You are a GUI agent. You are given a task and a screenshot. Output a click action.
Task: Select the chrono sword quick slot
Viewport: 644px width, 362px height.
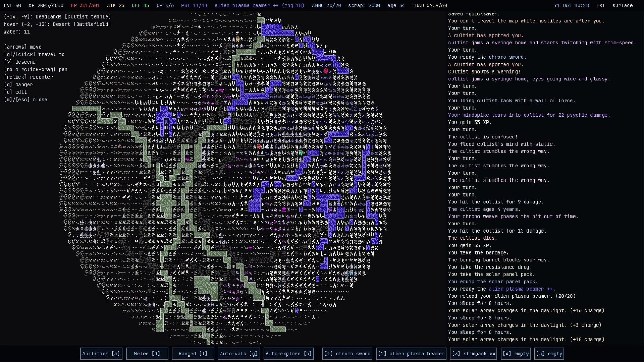click(347, 354)
